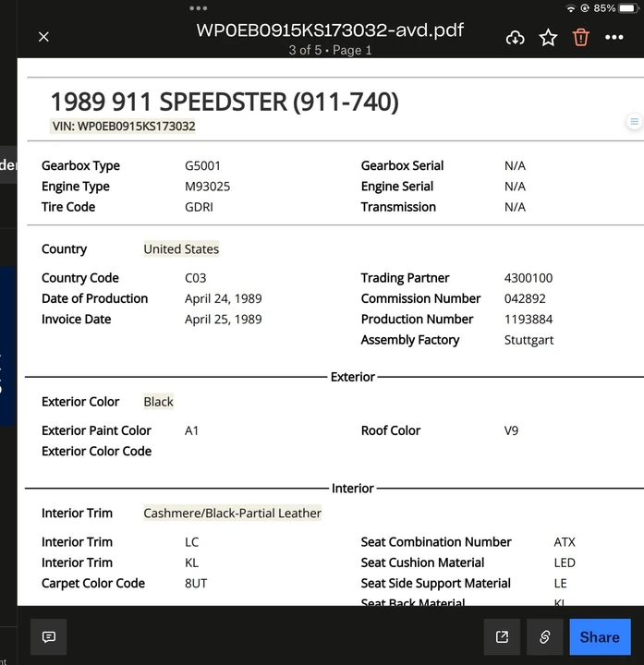Tap the Exterior section heading
644x665 pixels.
[353, 377]
